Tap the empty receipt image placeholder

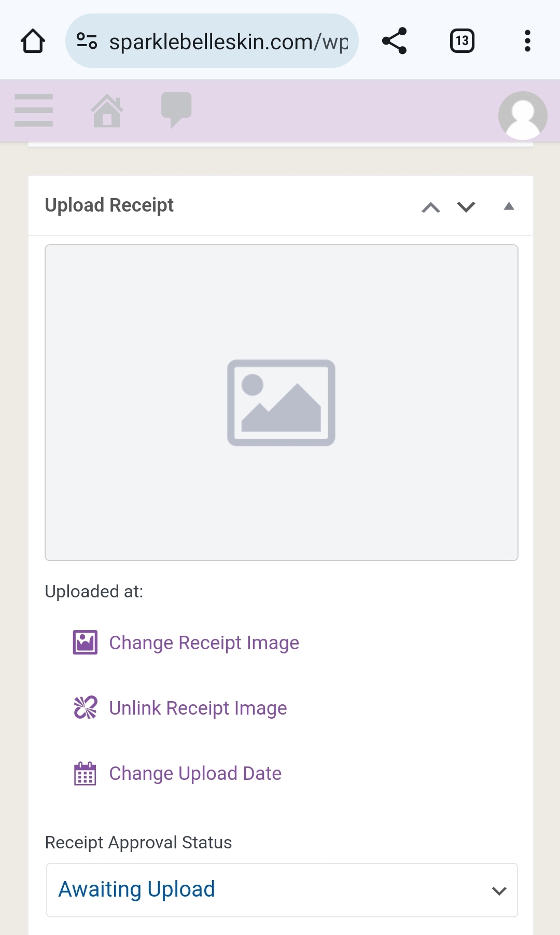click(x=282, y=402)
